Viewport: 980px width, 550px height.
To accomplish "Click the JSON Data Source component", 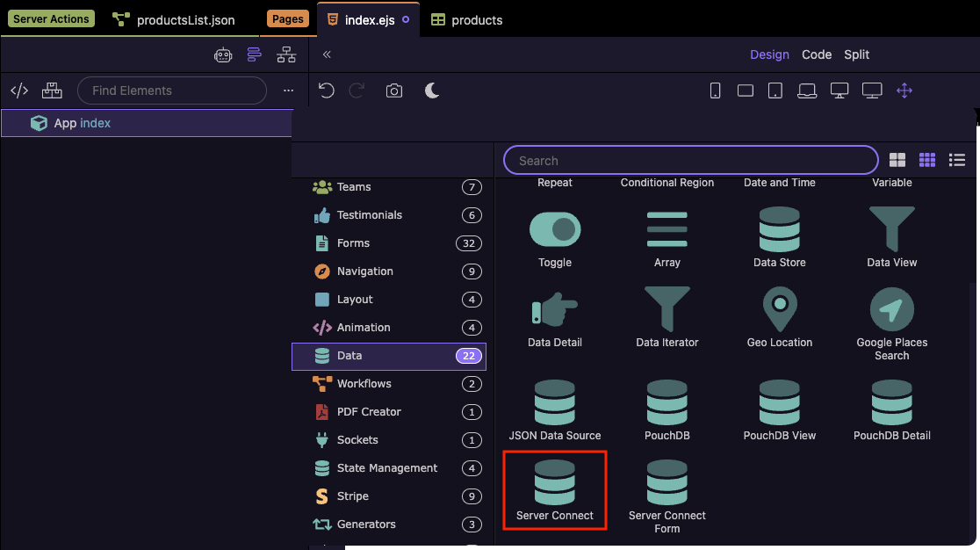I will pyautogui.click(x=555, y=409).
